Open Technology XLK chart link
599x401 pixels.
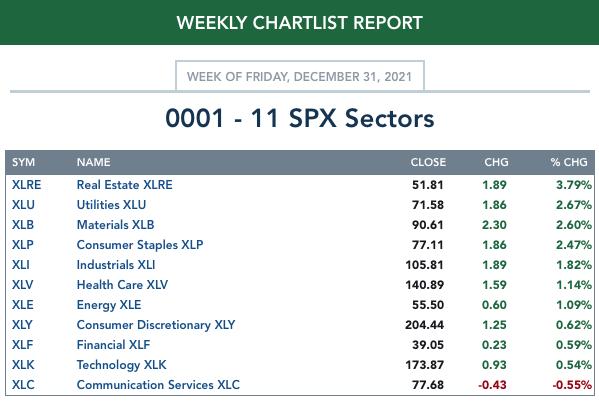tap(121, 365)
